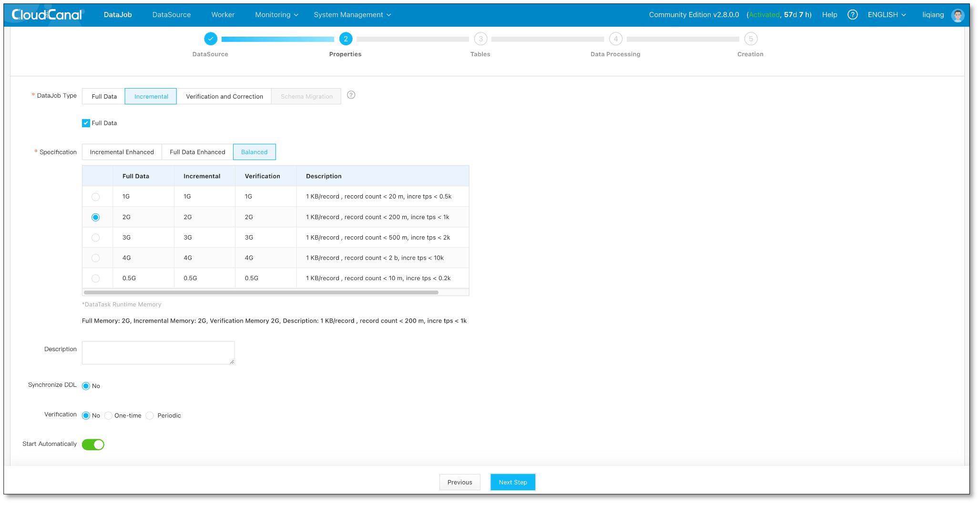Image resolution: width=980 pixels, height=505 pixels.
Task: Click the Previous button
Action: tap(459, 482)
